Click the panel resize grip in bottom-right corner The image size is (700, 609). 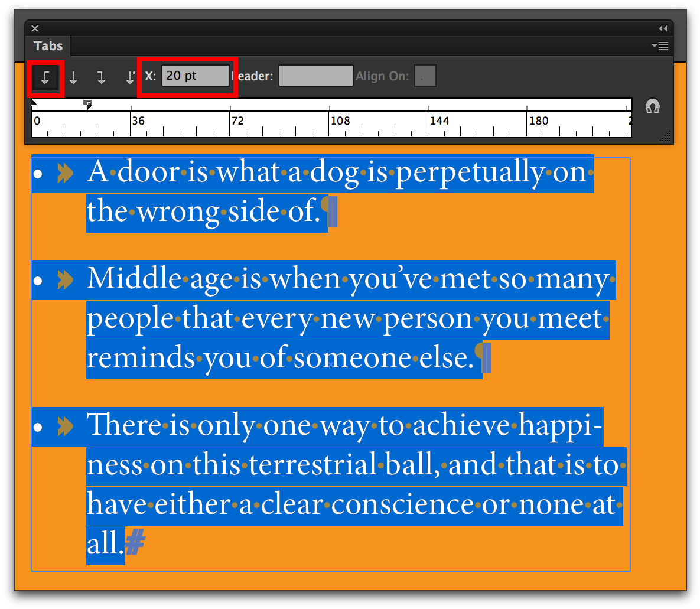pos(666,137)
